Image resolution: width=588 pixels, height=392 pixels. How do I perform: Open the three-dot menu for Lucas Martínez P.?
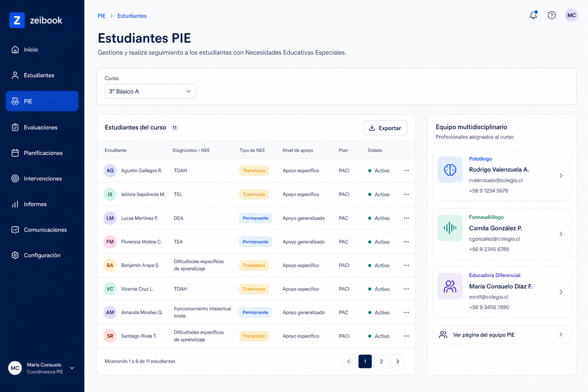click(x=406, y=218)
